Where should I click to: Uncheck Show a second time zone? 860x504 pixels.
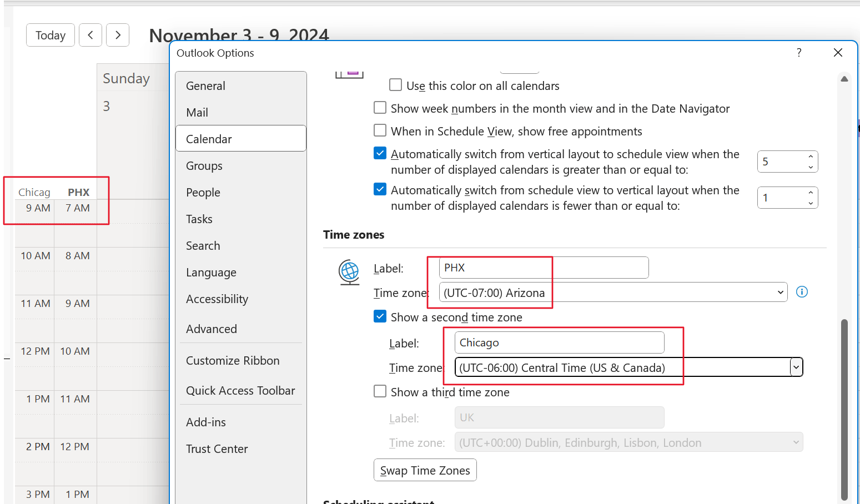coord(380,316)
